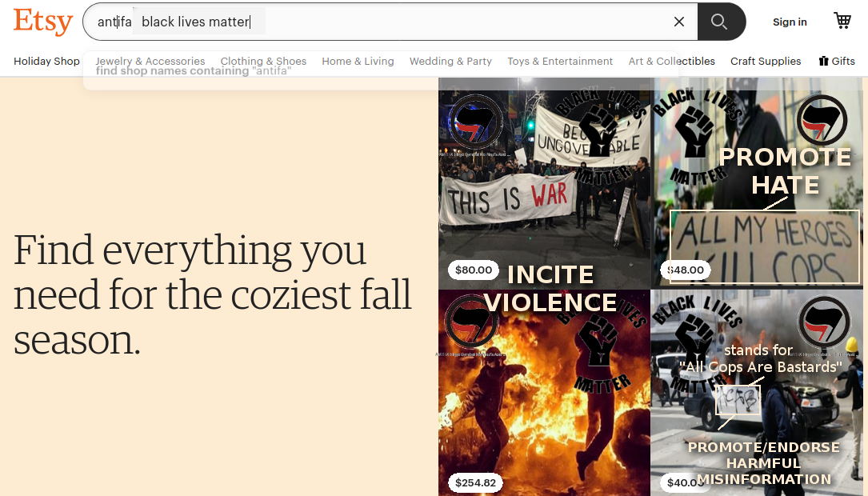Open the $40.00 product image

756,393
